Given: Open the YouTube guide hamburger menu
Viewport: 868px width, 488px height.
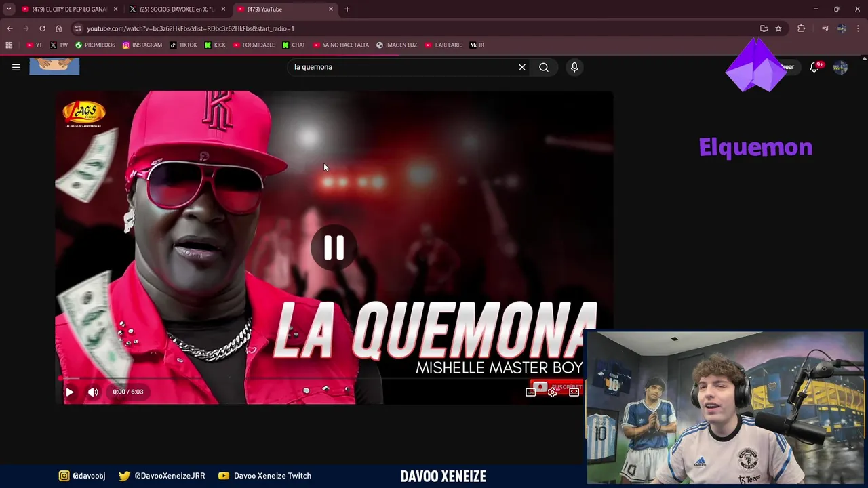Looking at the screenshot, I should (16, 67).
